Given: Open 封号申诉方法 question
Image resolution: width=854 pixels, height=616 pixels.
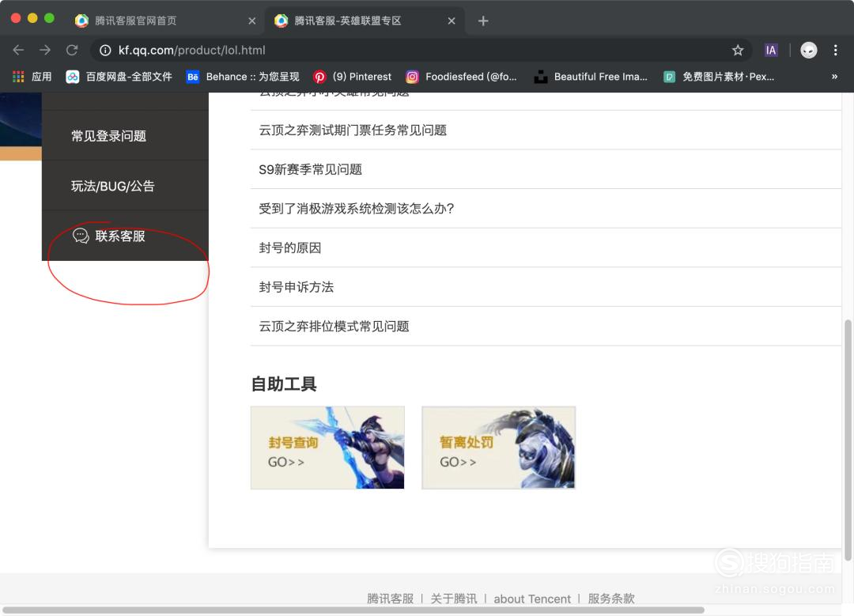Looking at the screenshot, I should click(x=546, y=287).
